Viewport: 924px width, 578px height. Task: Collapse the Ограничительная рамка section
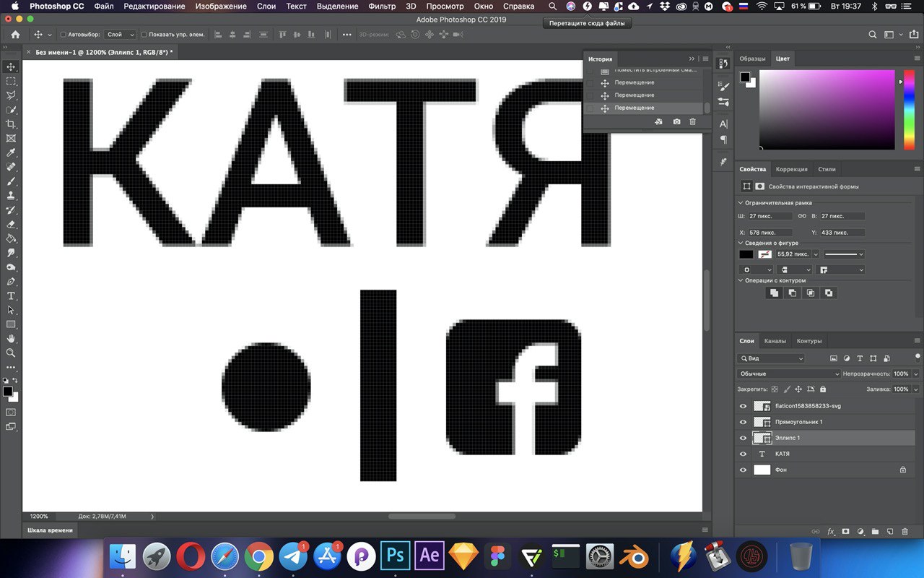pos(741,203)
